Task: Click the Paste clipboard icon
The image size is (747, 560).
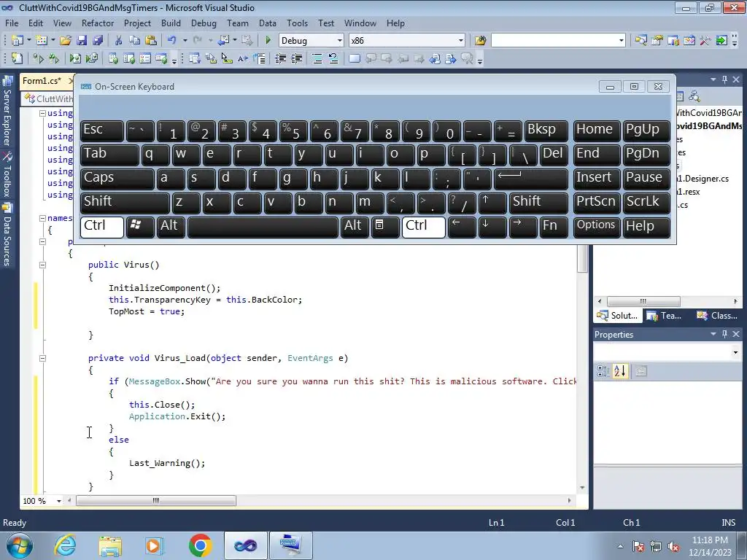Action: pos(151,41)
